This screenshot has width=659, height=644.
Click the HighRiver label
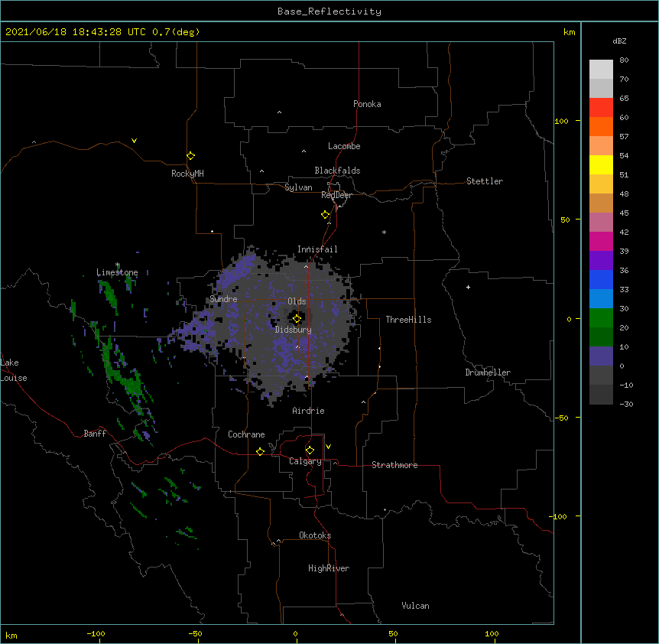pyautogui.click(x=329, y=568)
